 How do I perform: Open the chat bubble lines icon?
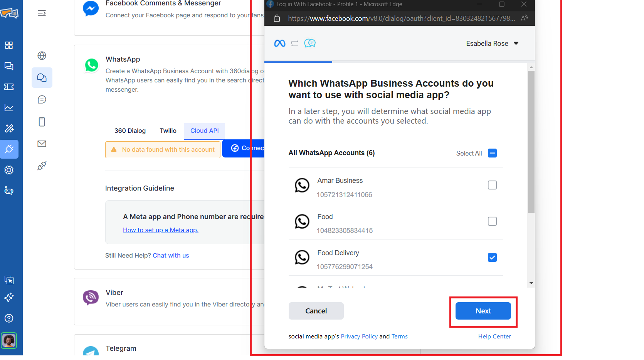coord(42,100)
